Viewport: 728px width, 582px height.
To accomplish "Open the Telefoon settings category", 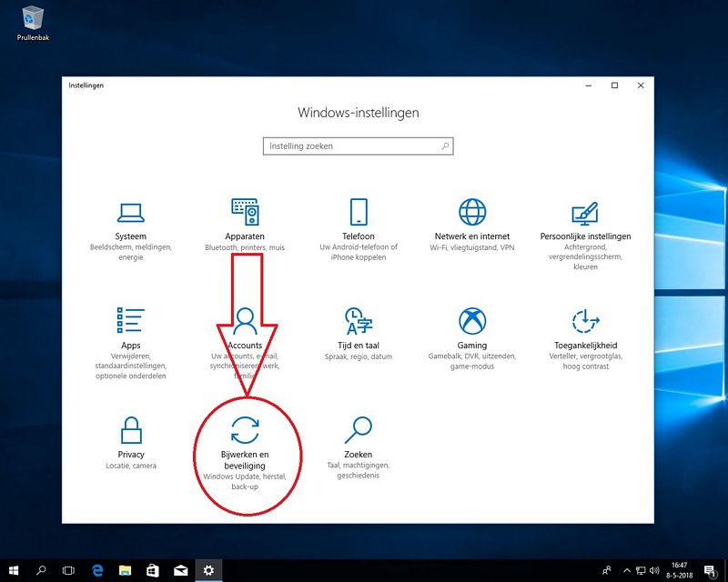I will click(x=359, y=230).
